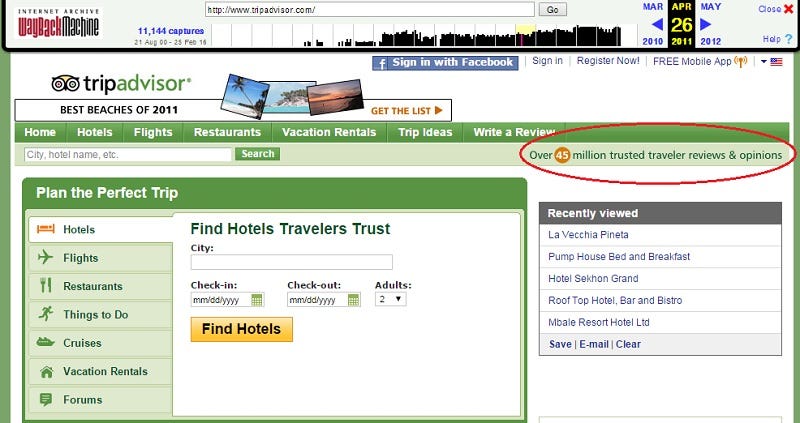This screenshot has width=800, height=423.
Task: Open the check-in calendar icon
Action: tap(257, 300)
